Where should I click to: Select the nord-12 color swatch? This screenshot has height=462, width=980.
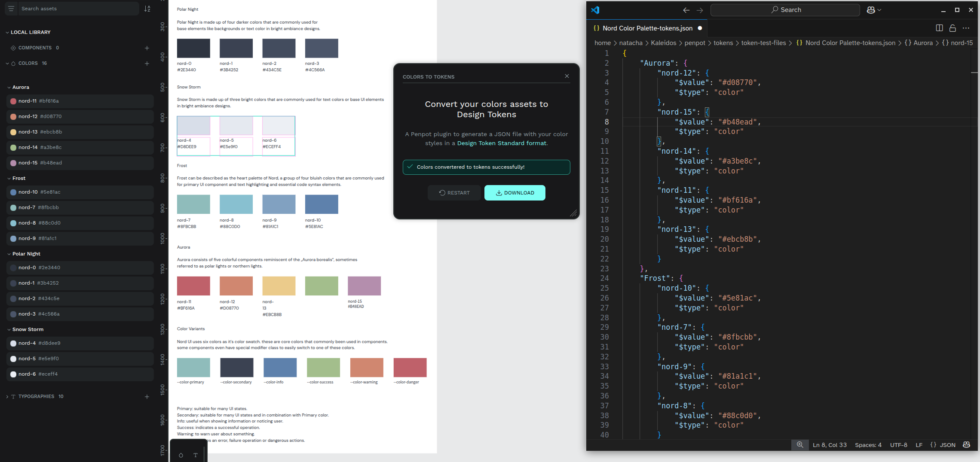[13, 116]
